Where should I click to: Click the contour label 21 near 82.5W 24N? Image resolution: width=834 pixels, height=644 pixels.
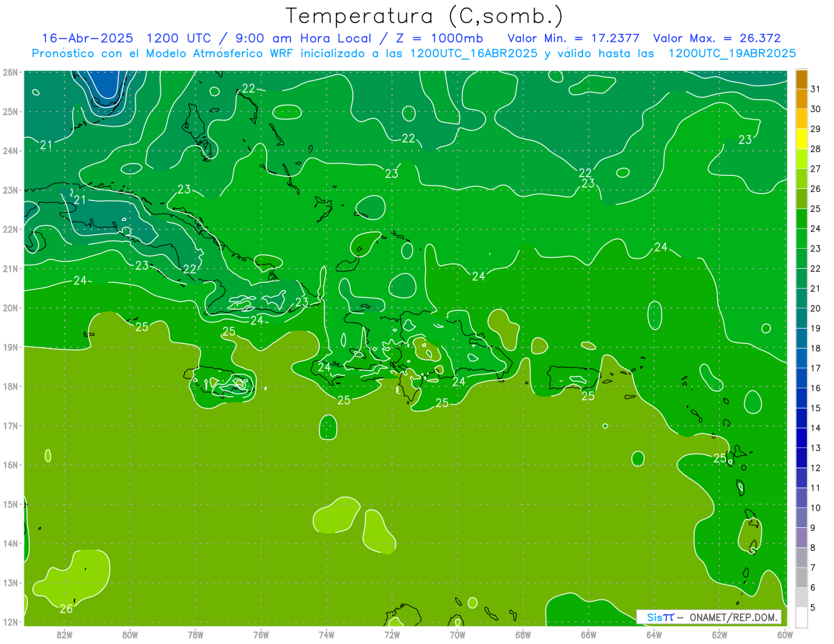(47, 145)
